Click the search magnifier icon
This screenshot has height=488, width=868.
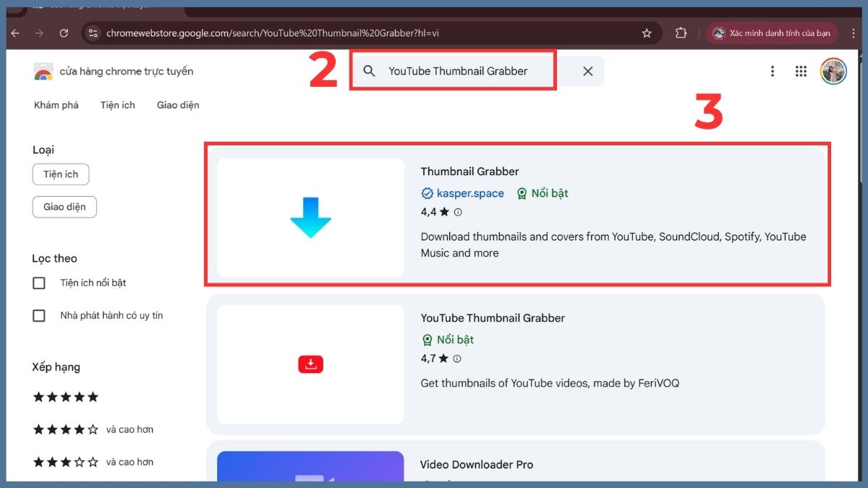(369, 71)
